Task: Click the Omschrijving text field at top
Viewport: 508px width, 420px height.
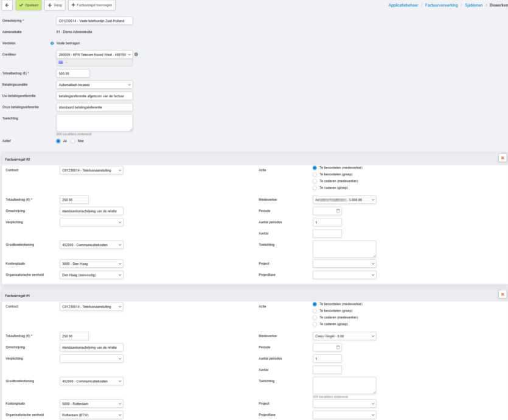Action: (x=94, y=21)
